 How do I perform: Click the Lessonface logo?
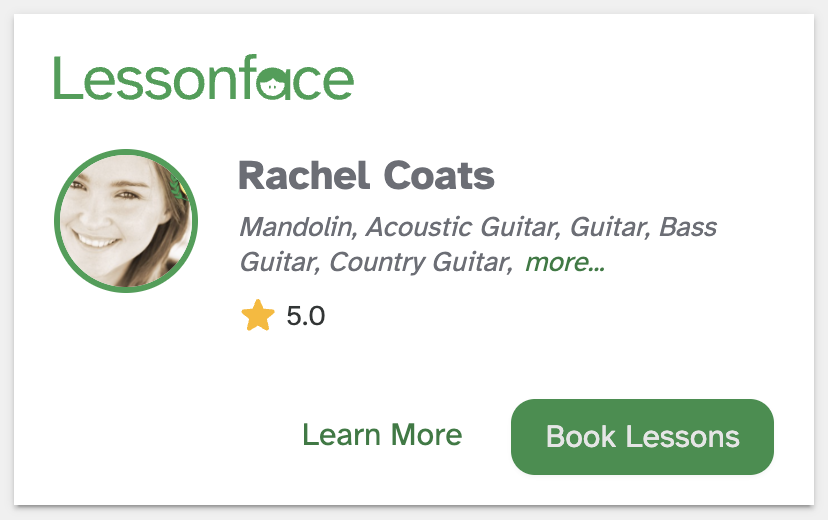pyautogui.click(x=203, y=79)
